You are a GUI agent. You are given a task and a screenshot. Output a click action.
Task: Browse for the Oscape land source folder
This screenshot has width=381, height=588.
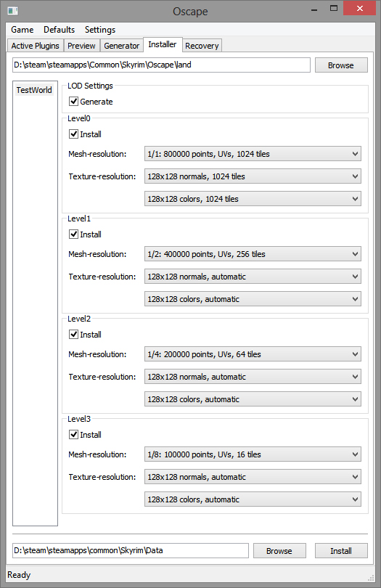(x=341, y=65)
